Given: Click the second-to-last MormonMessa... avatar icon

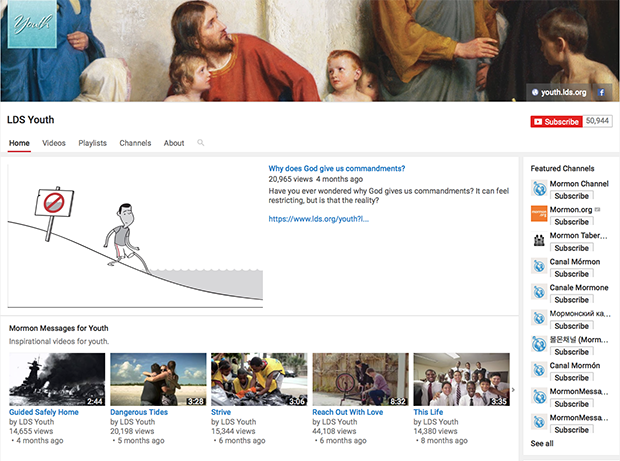Looking at the screenshot, I should click(539, 396).
